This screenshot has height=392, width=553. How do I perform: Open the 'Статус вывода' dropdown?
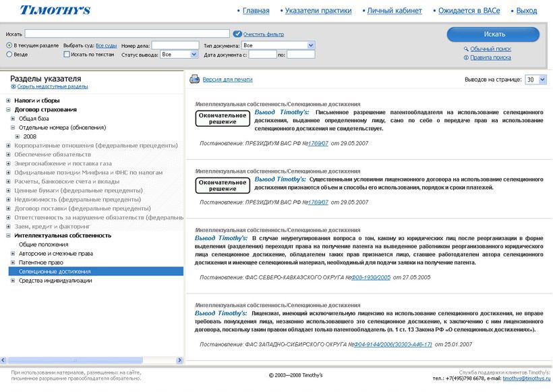click(x=179, y=55)
